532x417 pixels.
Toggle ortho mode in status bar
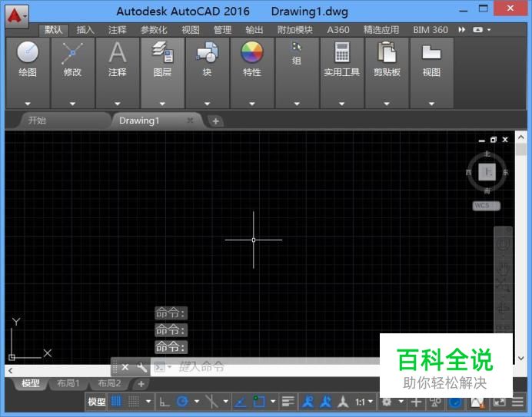click(165, 402)
